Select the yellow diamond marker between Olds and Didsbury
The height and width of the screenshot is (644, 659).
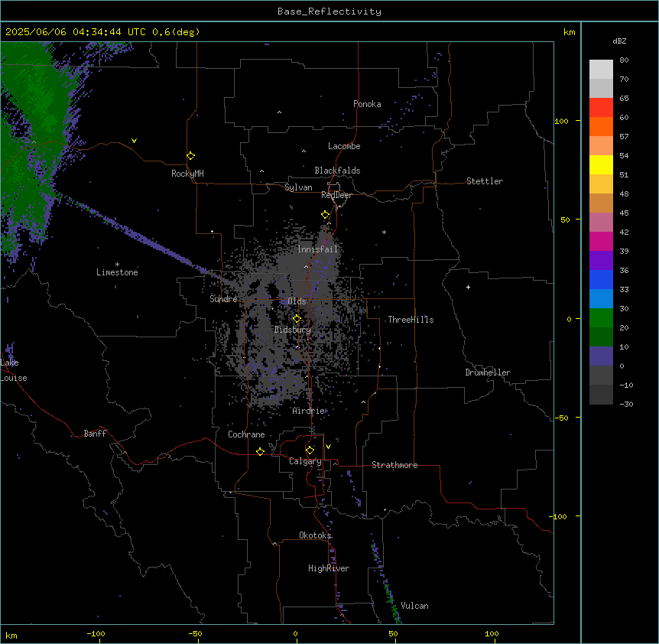(297, 319)
